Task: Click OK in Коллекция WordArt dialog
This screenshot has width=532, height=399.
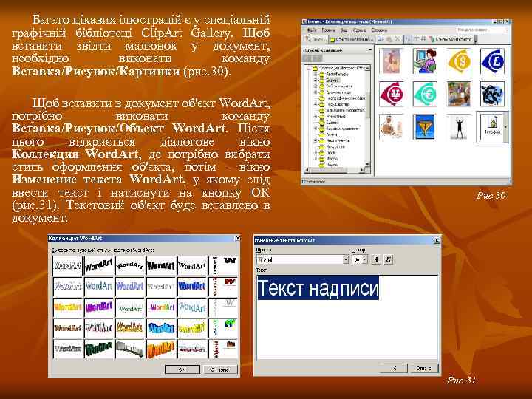Action: (x=183, y=369)
